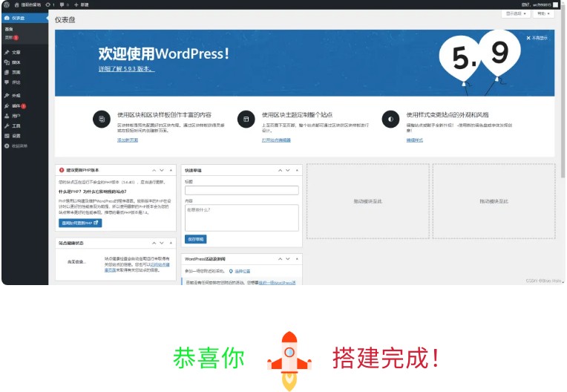Expand 帮助 Help dropdown tab
567x392 pixels.
point(543,13)
